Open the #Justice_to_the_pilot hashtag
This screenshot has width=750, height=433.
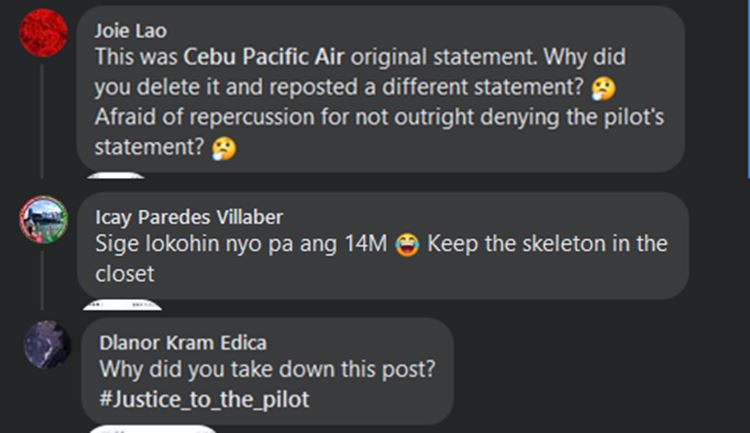click(204, 398)
